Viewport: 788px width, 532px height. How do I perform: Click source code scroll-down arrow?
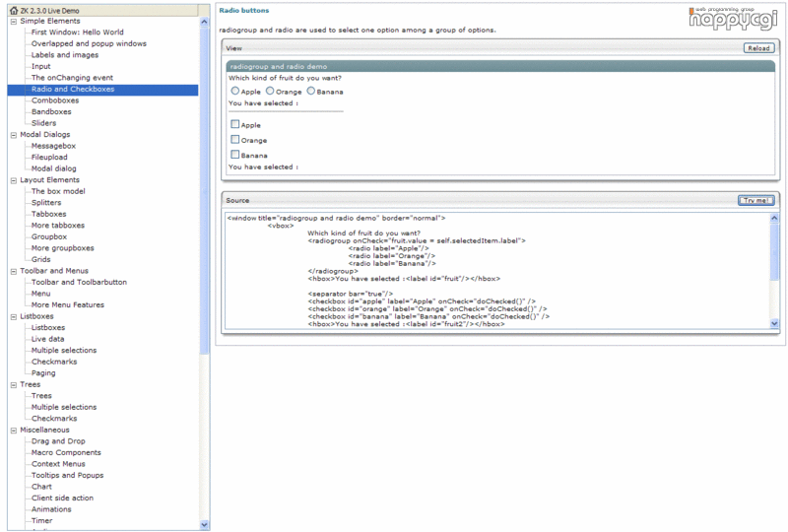774,324
